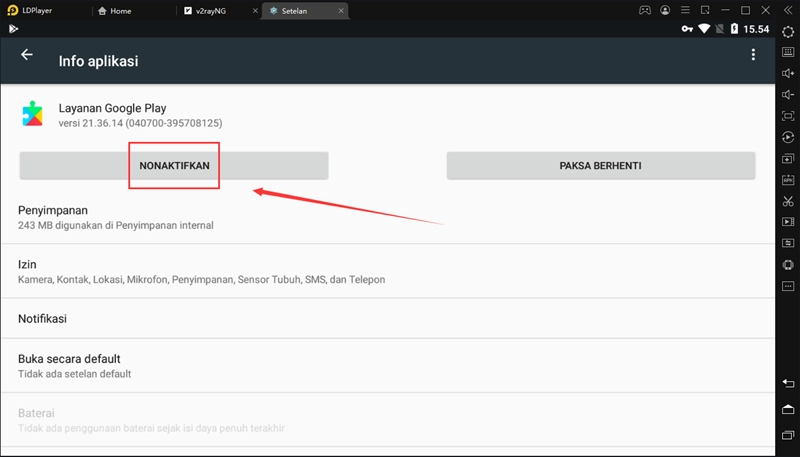Click the 15.54 clock
This screenshot has height=457, width=800.
(756, 29)
